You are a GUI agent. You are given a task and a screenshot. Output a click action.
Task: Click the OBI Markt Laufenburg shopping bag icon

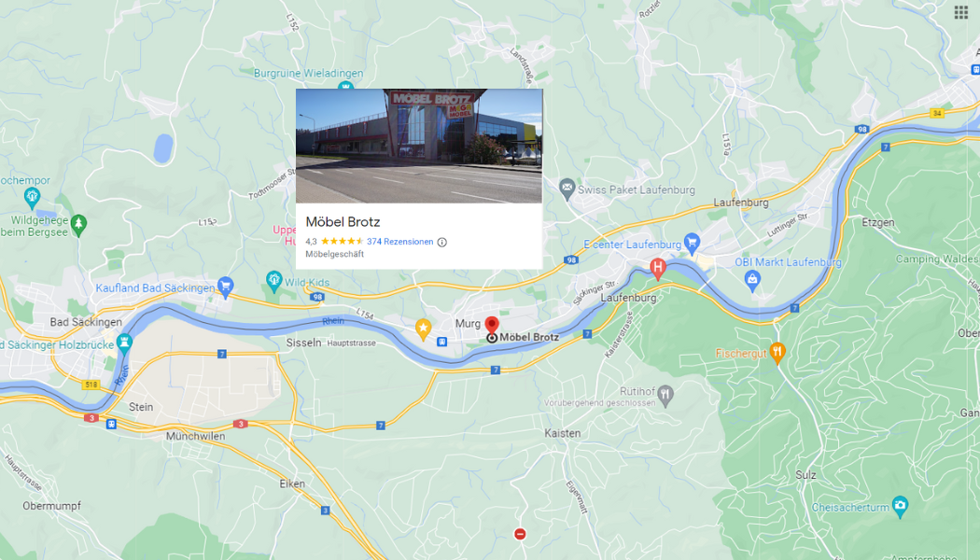coord(752,281)
